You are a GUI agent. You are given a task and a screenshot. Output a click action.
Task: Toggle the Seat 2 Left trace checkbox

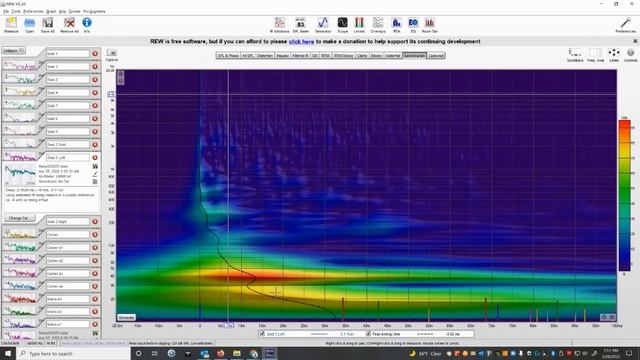(x=262, y=334)
